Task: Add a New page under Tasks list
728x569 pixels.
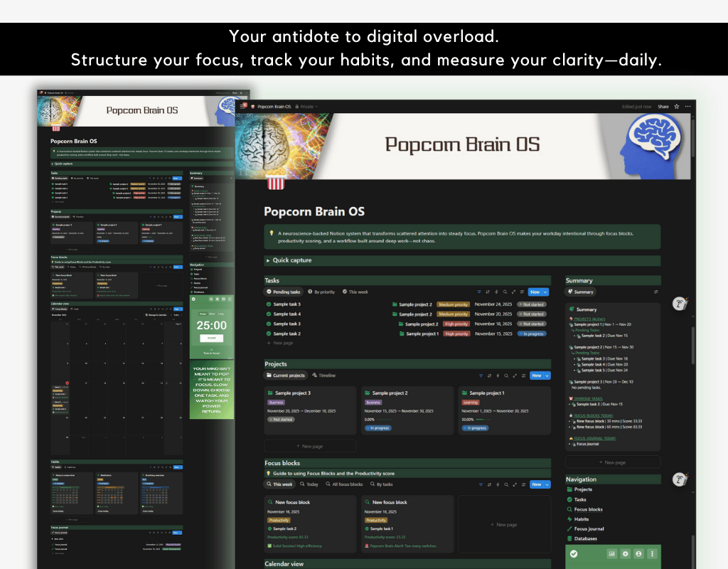Action: click(x=280, y=343)
